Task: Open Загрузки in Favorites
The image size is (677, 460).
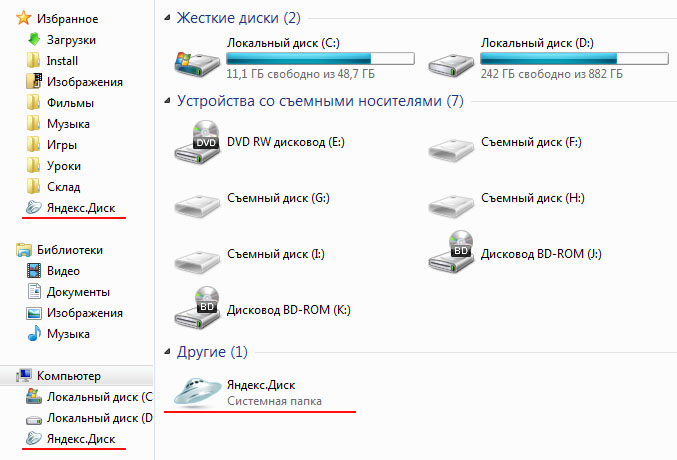Action: pos(70,40)
